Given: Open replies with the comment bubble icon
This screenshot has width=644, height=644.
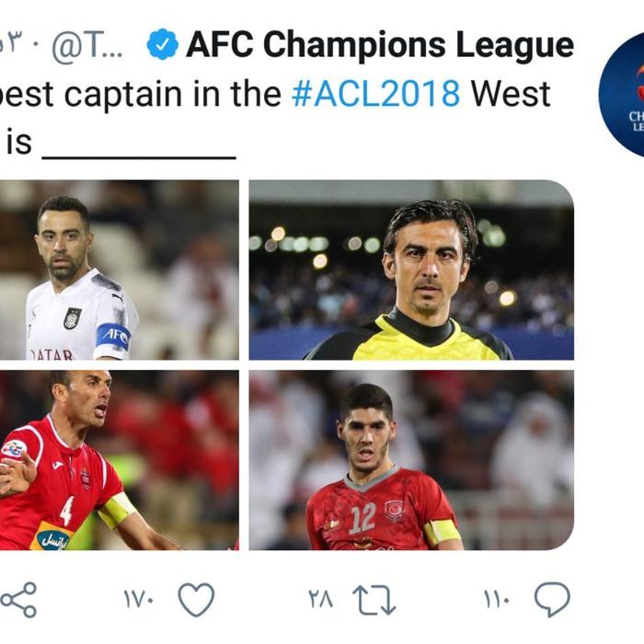Looking at the screenshot, I should (552, 600).
